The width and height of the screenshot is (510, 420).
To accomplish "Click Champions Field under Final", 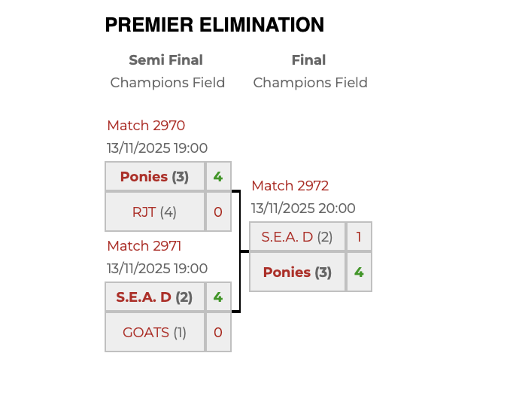I will (x=310, y=83).
